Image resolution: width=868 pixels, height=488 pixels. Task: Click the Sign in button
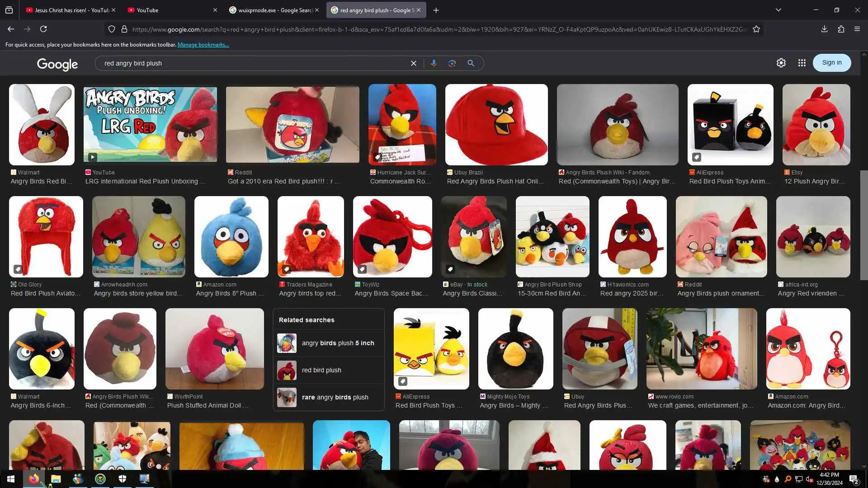tap(831, 63)
